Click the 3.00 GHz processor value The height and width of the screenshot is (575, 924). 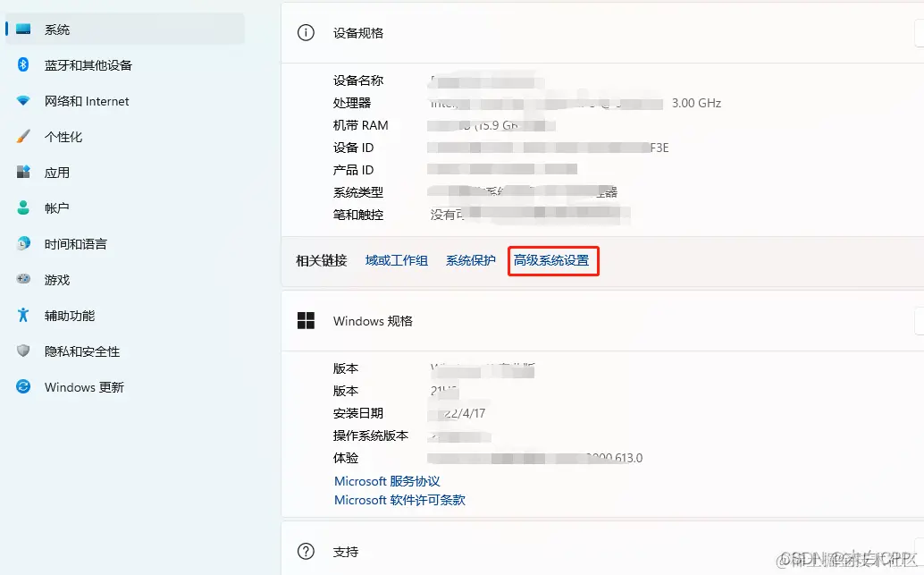696,103
